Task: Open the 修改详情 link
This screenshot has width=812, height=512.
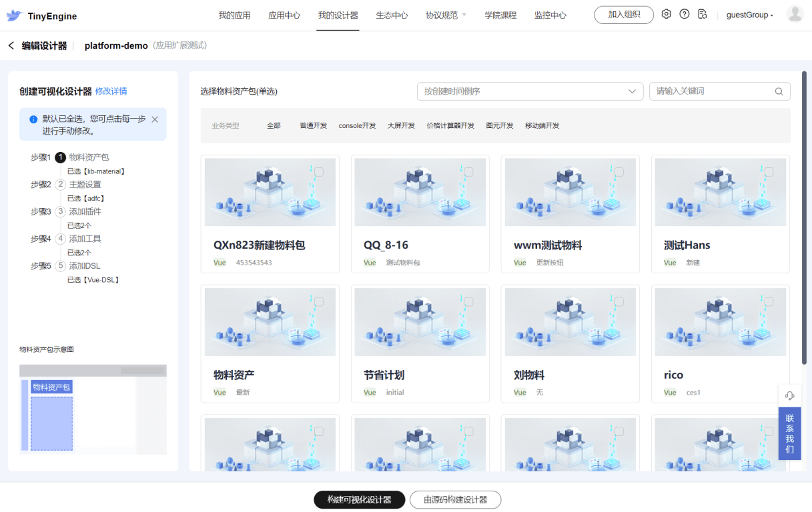Action: [111, 91]
